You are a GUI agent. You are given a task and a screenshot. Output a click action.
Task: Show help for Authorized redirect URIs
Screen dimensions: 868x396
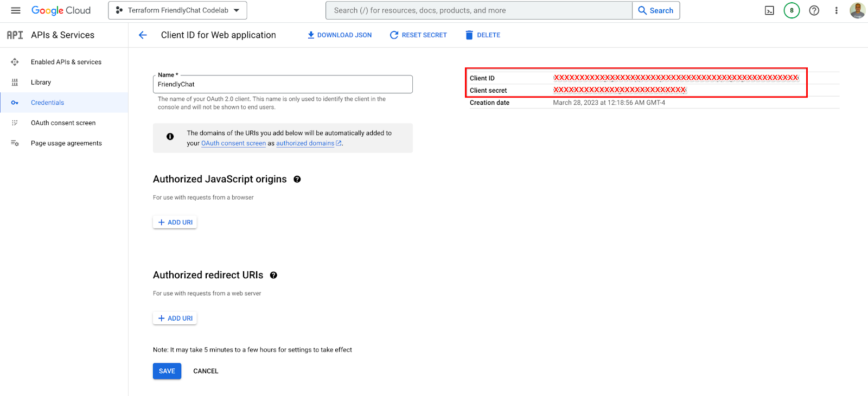click(273, 276)
